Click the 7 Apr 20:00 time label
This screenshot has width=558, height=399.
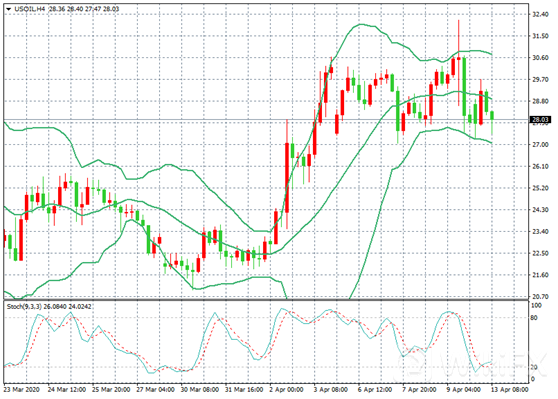click(420, 390)
